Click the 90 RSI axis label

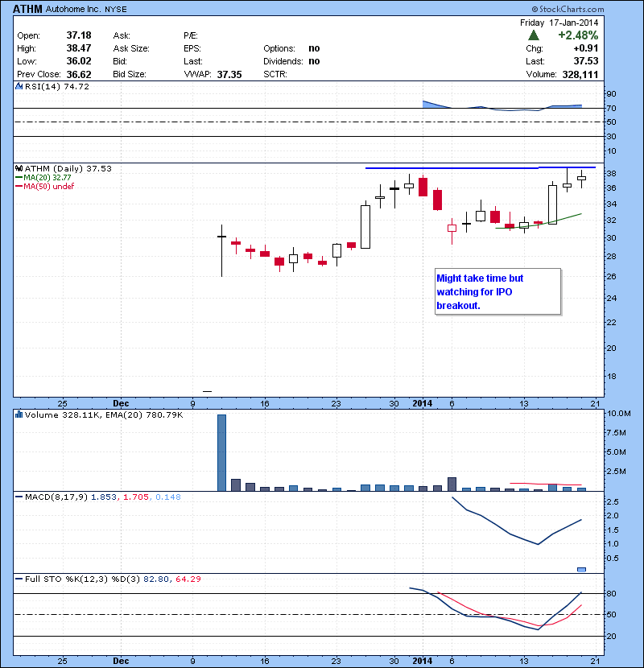(611, 93)
